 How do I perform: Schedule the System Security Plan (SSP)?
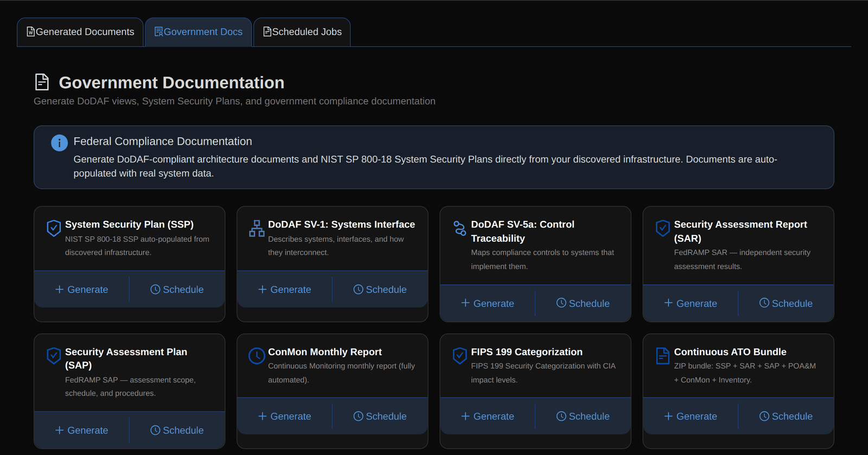(x=177, y=289)
